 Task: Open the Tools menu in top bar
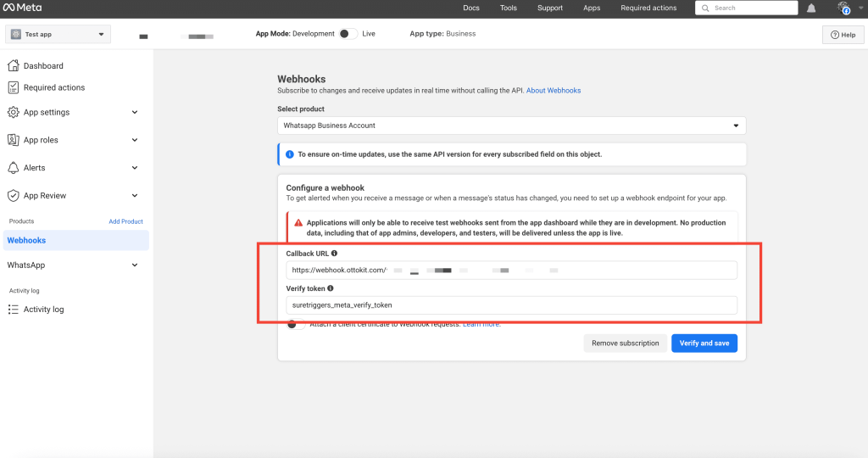coord(509,8)
